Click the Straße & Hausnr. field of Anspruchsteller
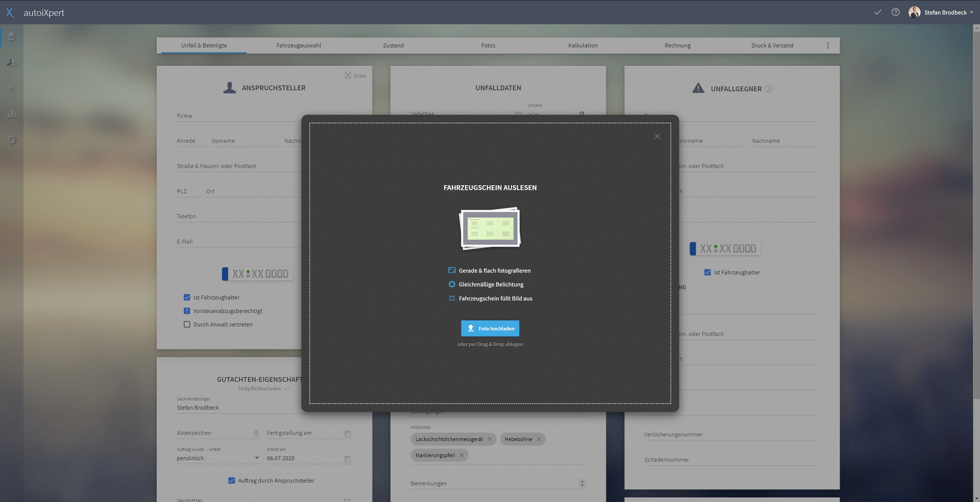 pos(239,166)
